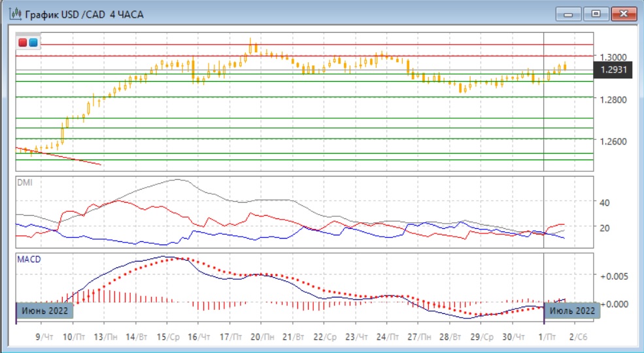Viewport: 644px width, 353px height.
Task: Click the +0.005 value on MACD scale
Action: (613, 276)
